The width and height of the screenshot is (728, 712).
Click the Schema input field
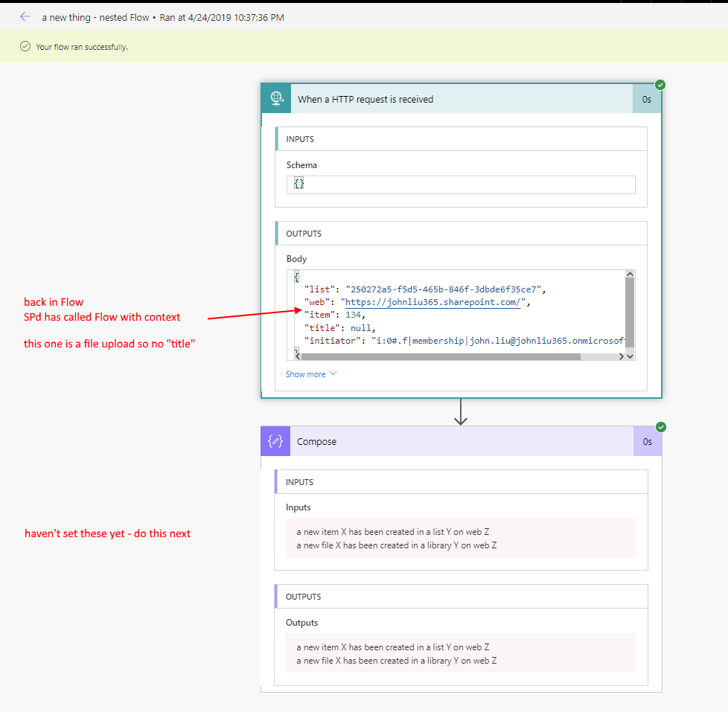pyautogui.click(x=461, y=185)
